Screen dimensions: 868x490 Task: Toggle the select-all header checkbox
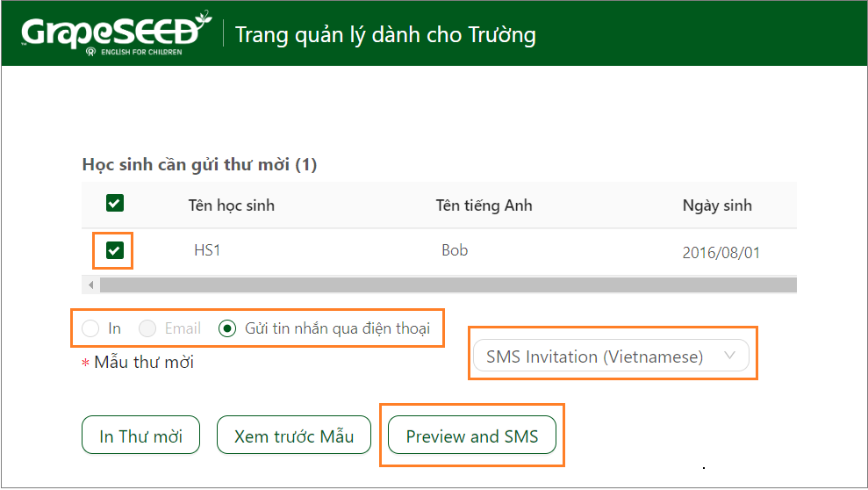(x=115, y=203)
